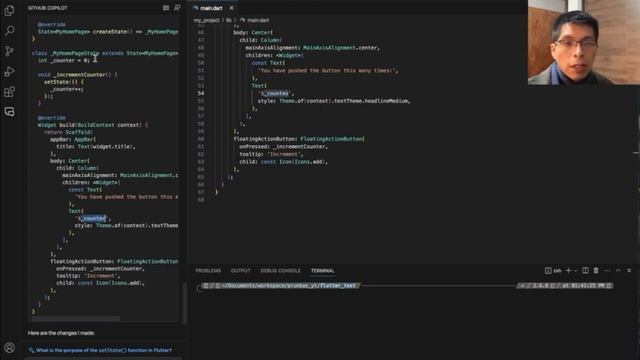Create a new terminal with plus icon
Screen dimensions: 640x360
568,271
